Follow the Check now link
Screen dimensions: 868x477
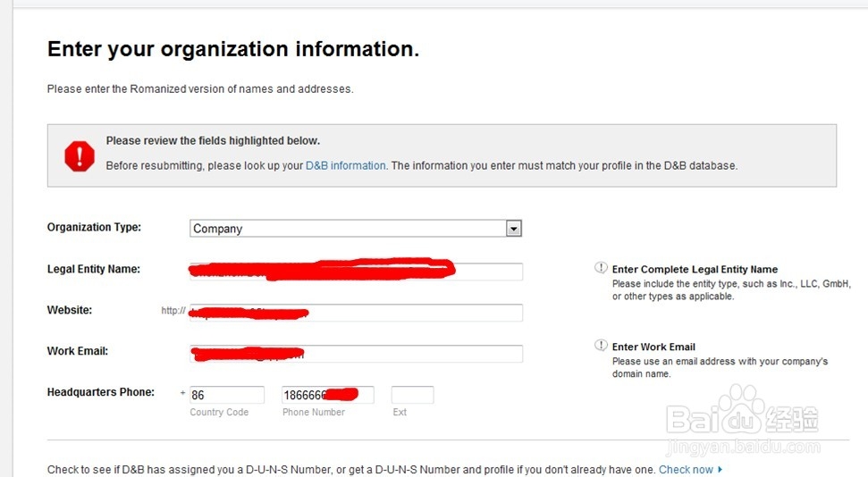[x=686, y=469]
